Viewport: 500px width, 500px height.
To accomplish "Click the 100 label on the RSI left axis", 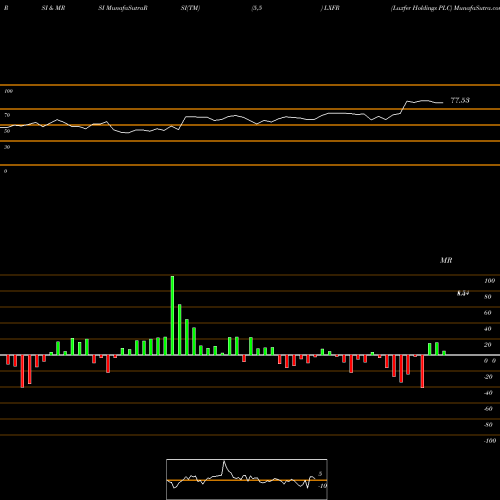I will (8, 91).
